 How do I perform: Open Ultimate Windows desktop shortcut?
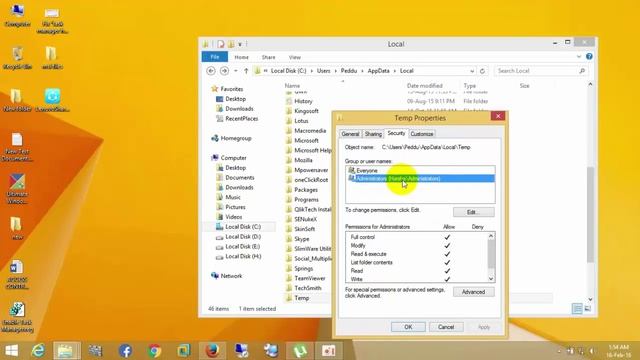[17, 189]
